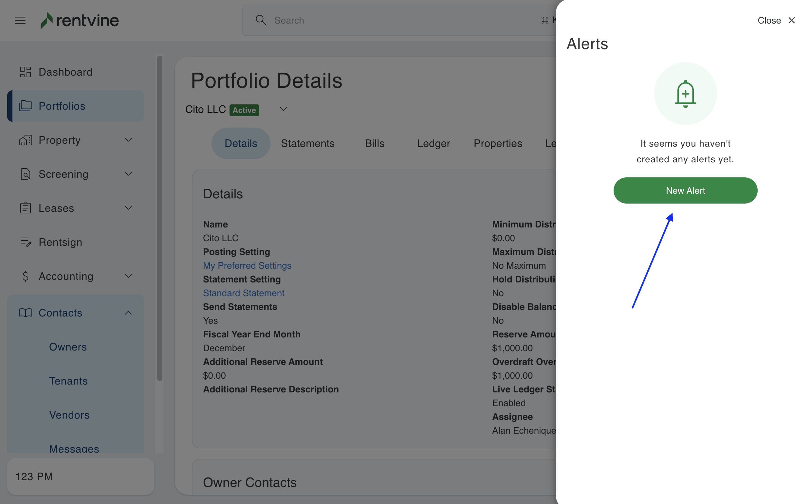Close the Alerts panel
The width and height of the screenshot is (812, 504).
click(776, 20)
